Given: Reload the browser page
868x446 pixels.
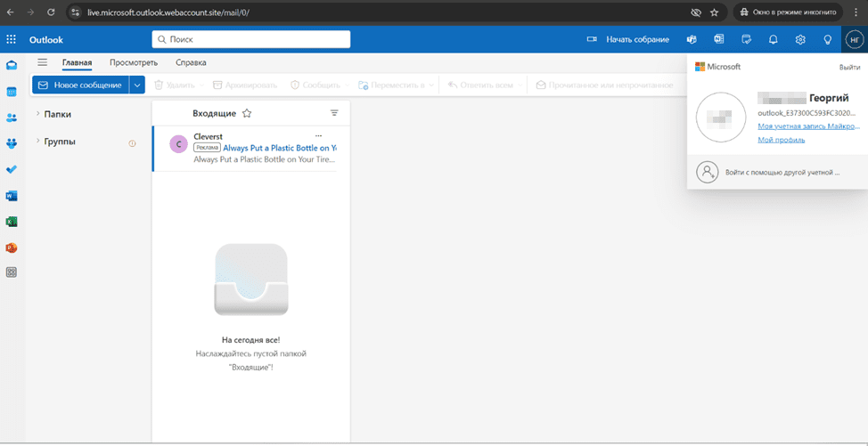Looking at the screenshot, I should tap(51, 12).
